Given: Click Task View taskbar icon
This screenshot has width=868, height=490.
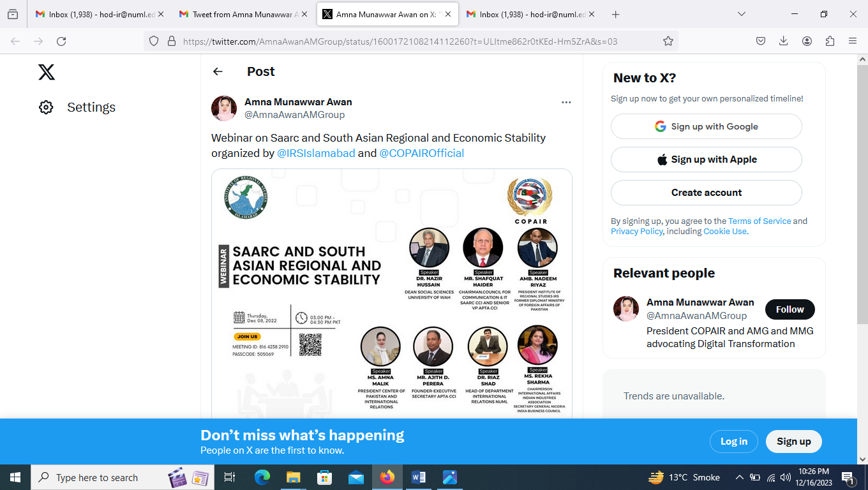Looking at the screenshot, I should click(x=230, y=477).
